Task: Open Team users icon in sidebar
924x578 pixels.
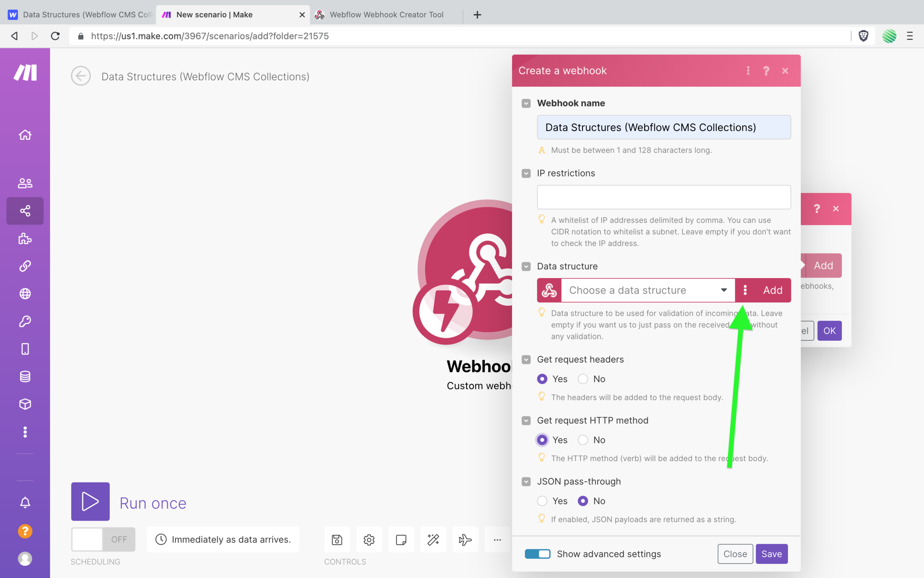Action: pos(25,183)
